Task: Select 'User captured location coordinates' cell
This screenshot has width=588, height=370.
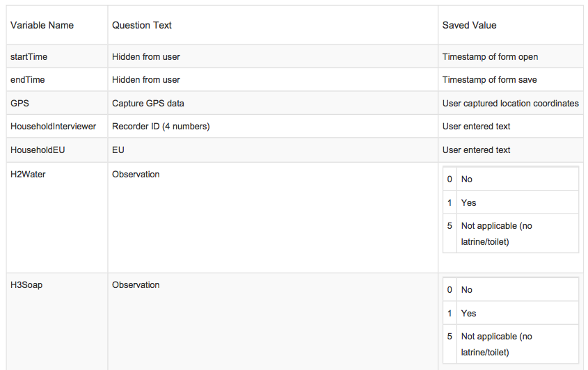Action: [510, 103]
